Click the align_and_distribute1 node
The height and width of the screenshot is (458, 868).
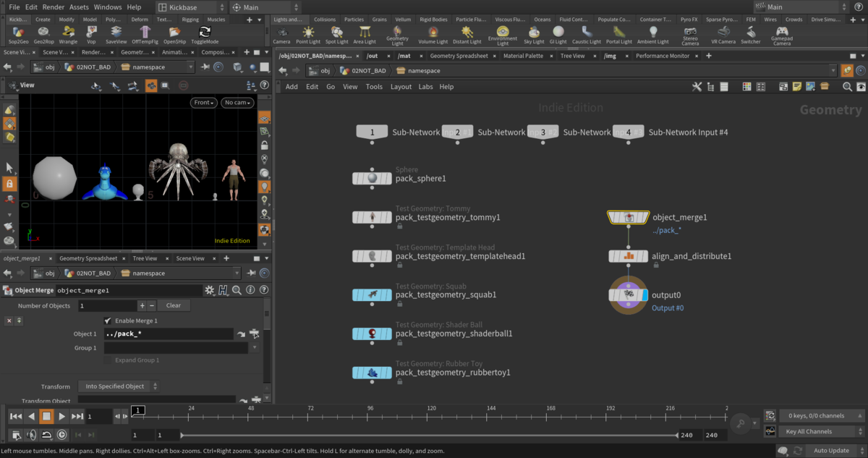click(629, 256)
